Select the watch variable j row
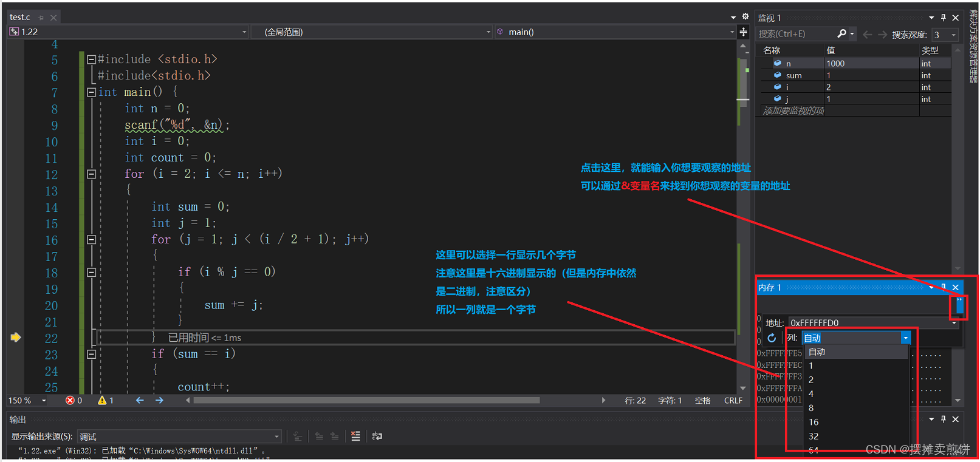This screenshot has width=980, height=462. [856, 98]
